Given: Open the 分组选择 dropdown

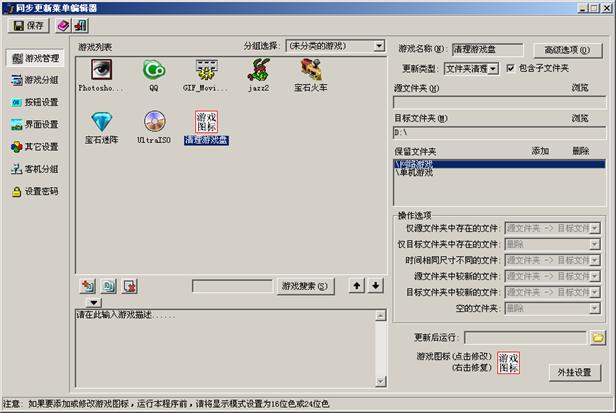Looking at the screenshot, I should 379,46.
